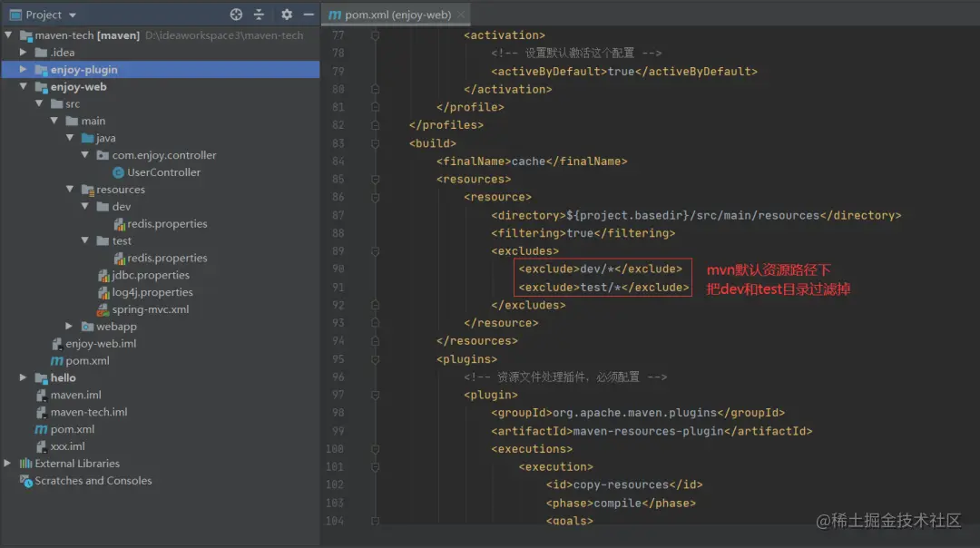Close the pom.xml (enjoy-web) tab
Image resolution: width=980 pixels, height=548 pixels.
tap(461, 15)
